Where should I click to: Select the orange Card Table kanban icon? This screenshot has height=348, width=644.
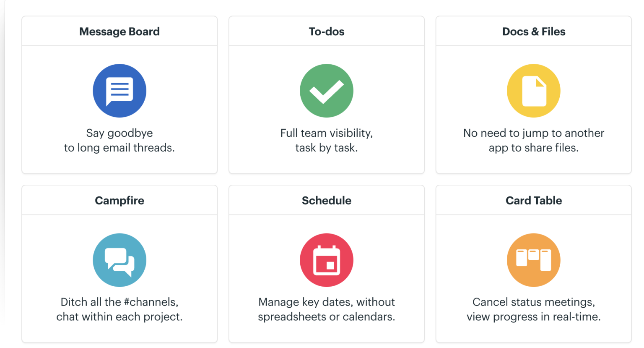tap(533, 260)
